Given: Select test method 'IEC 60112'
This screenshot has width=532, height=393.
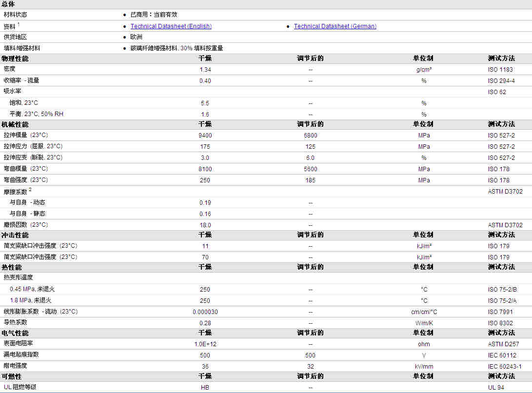Looking at the screenshot, I should point(502,355).
